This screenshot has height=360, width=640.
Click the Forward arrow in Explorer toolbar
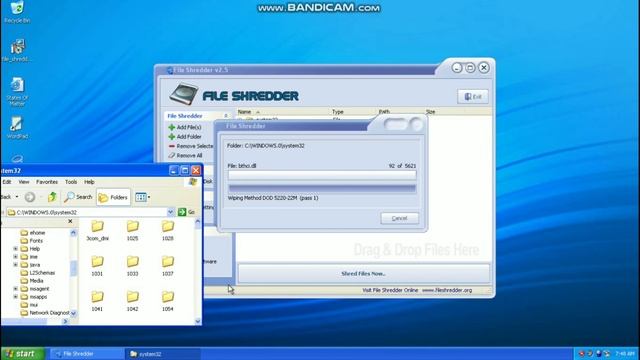[30, 197]
